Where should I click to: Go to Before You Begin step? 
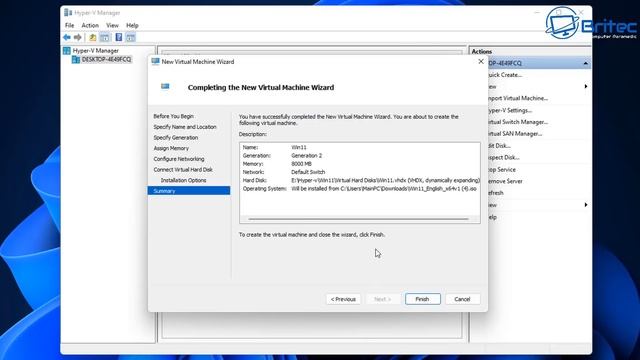[x=173, y=116]
